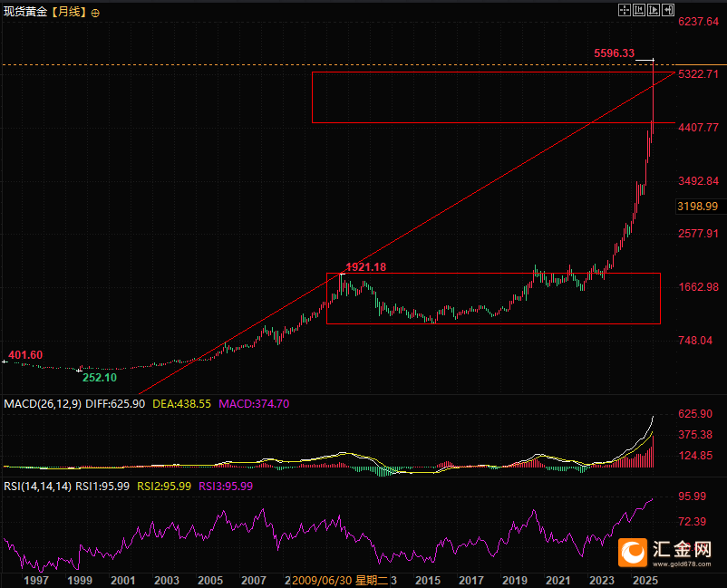This screenshot has height=588, width=727.
Task: Click the 现货黄金【月线】 chart title
Action: point(45,12)
